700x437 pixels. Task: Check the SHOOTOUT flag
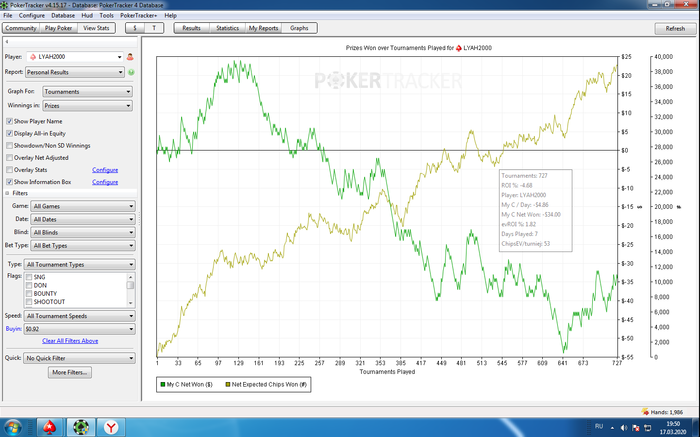pyautogui.click(x=29, y=302)
